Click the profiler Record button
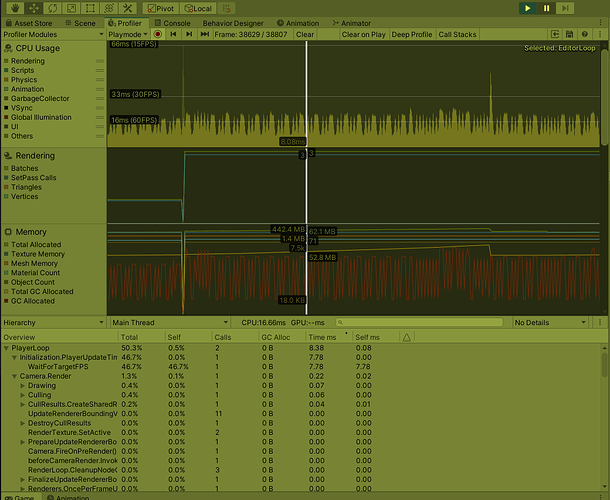The width and height of the screenshot is (610, 500). (x=157, y=34)
